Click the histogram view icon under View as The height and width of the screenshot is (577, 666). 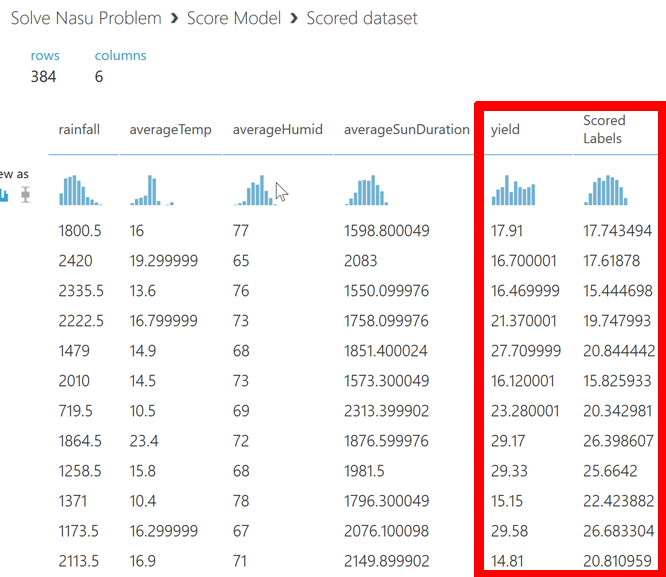(4, 194)
